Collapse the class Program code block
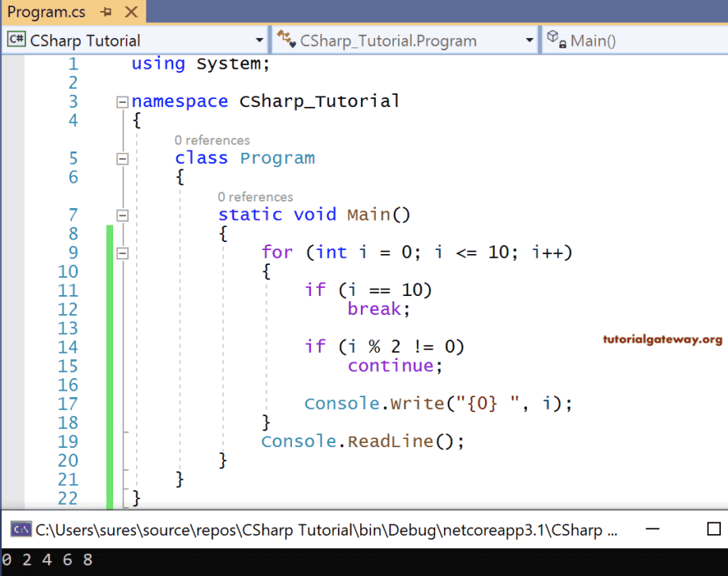This screenshot has height=576, width=728. (x=123, y=158)
